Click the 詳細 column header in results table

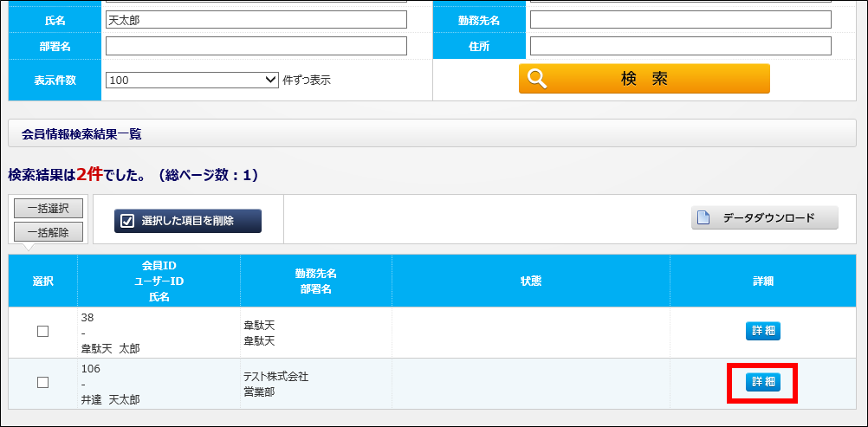(762, 281)
